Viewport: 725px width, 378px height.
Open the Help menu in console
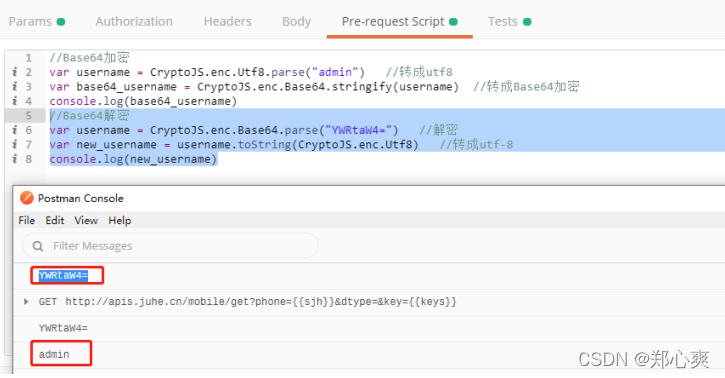pos(120,220)
